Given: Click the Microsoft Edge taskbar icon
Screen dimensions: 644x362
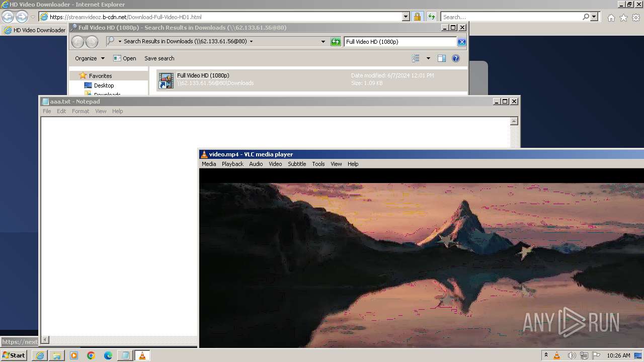Looking at the screenshot, I should 108,355.
